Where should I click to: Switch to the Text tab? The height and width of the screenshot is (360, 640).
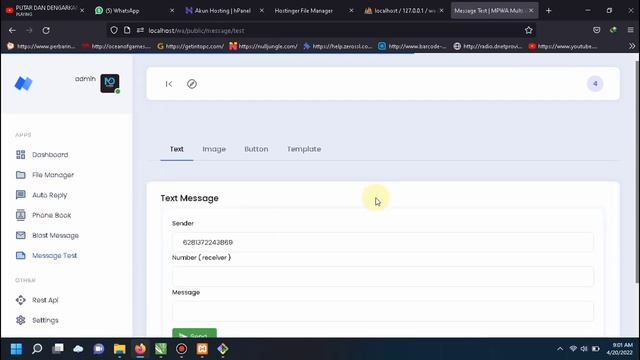coord(177,149)
